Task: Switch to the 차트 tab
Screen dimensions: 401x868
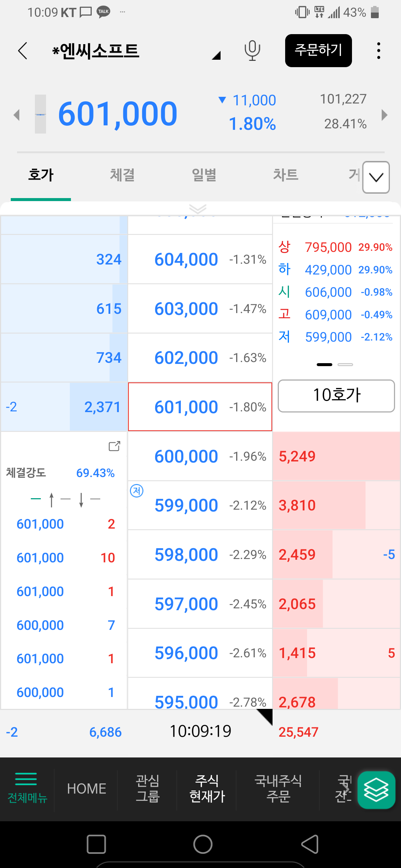Action: [x=286, y=175]
